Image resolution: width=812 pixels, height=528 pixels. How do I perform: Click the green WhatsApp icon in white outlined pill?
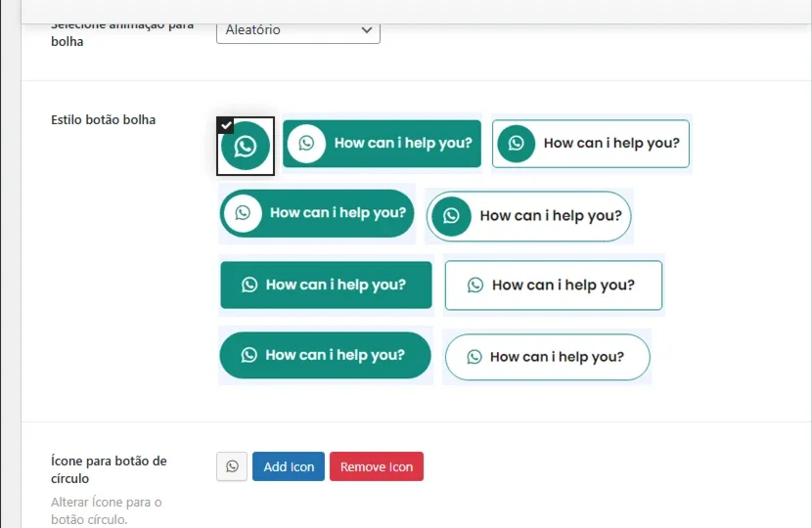pos(474,357)
